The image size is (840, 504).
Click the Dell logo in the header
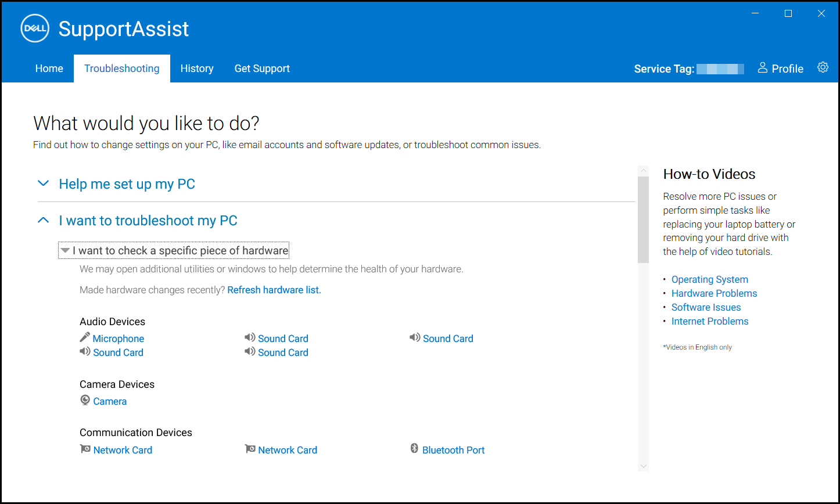click(34, 28)
